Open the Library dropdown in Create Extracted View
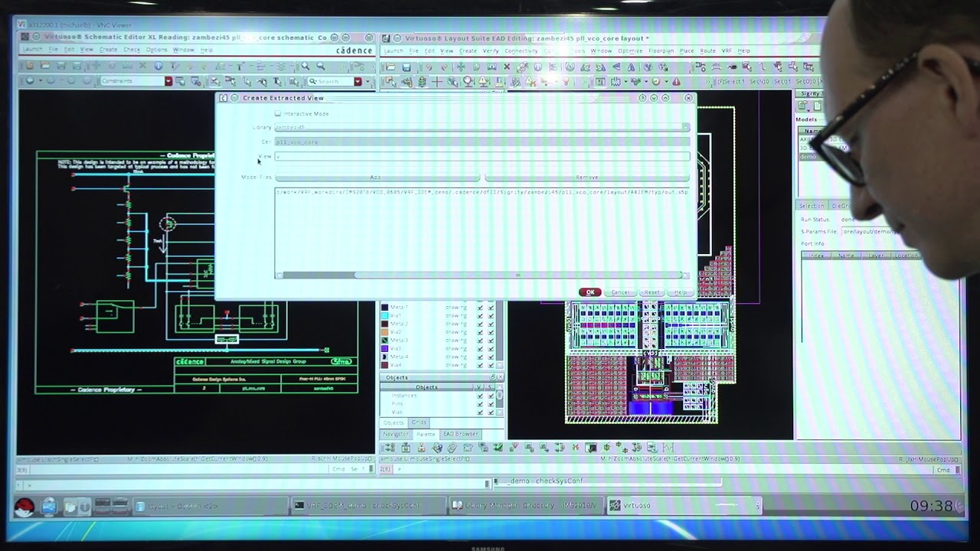The height and width of the screenshot is (551, 980). click(685, 127)
